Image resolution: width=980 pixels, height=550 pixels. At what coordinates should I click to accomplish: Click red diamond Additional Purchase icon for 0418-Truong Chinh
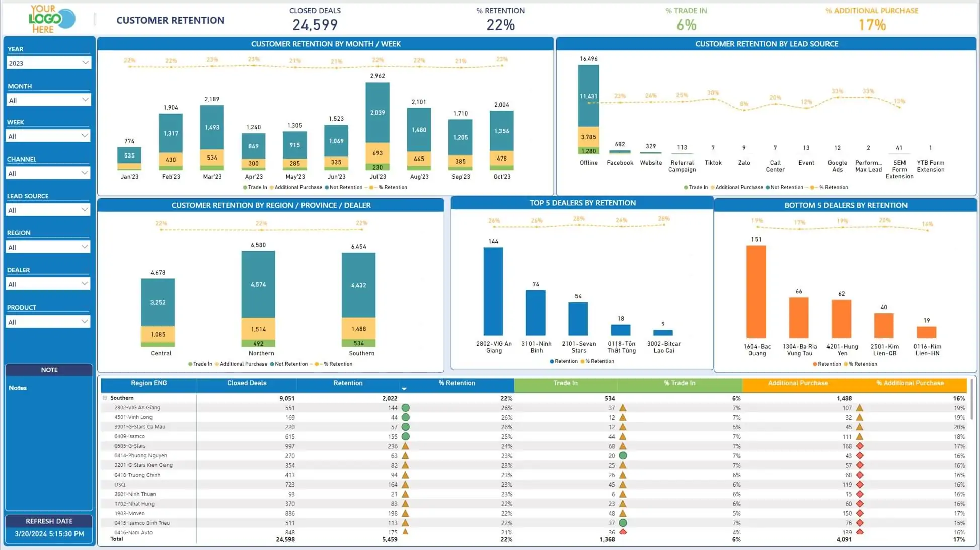pyautogui.click(x=860, y=475)
